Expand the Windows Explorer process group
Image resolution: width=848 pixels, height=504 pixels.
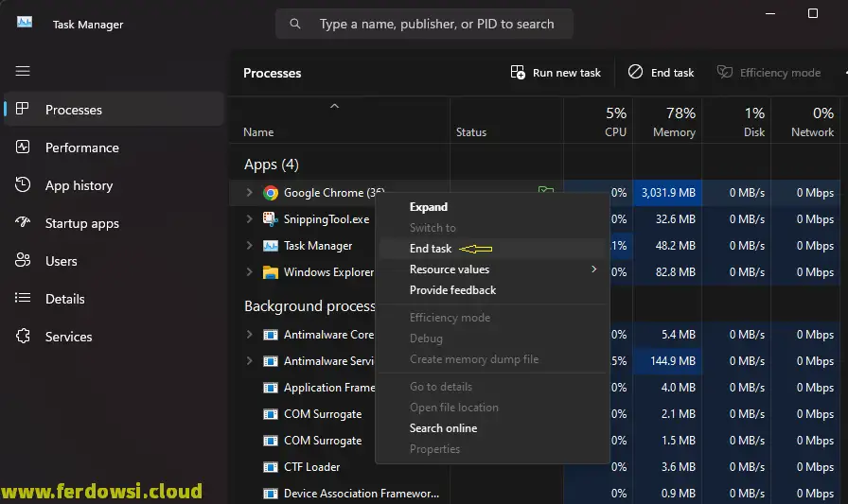pyautogui.click(x=249, y=271)
